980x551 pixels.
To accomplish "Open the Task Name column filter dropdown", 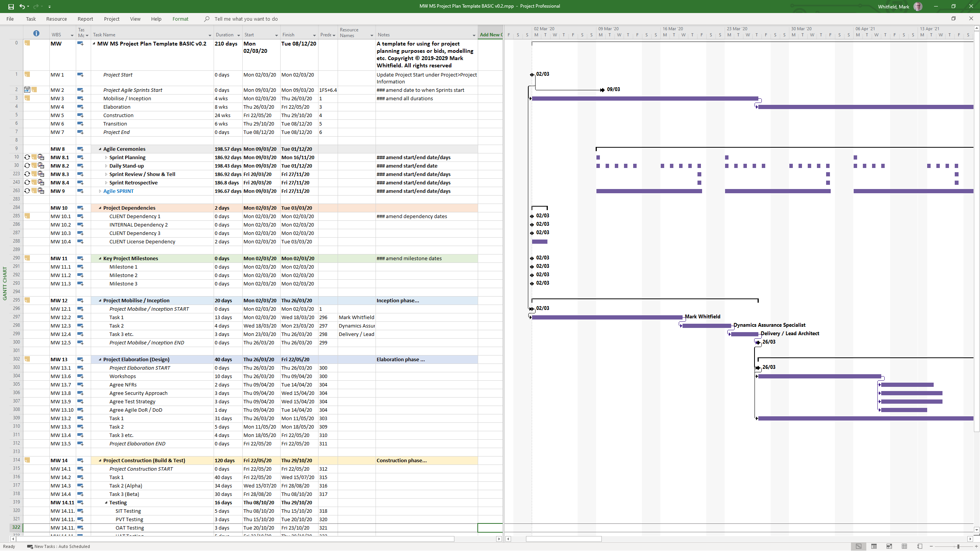I will pos(210,35).
